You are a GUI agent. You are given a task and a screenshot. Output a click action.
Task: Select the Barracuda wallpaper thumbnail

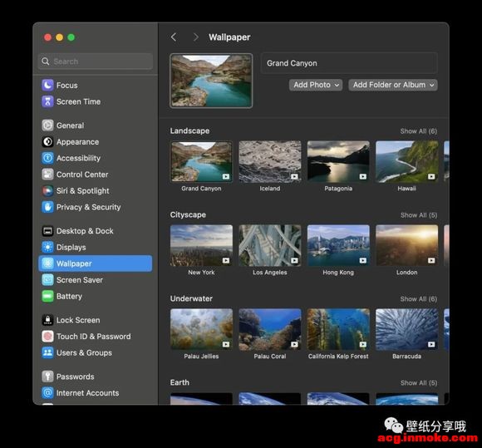point(407,330)
